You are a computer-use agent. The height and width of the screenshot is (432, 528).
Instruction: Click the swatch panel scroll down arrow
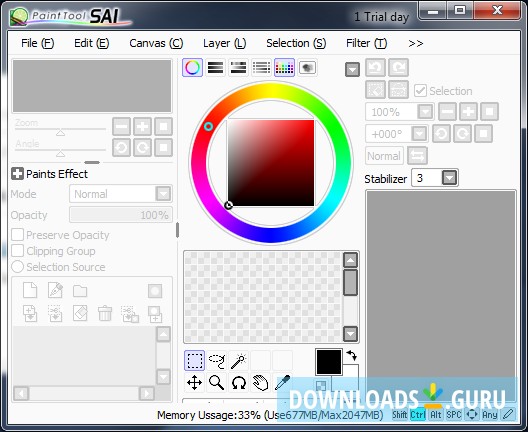350,334
